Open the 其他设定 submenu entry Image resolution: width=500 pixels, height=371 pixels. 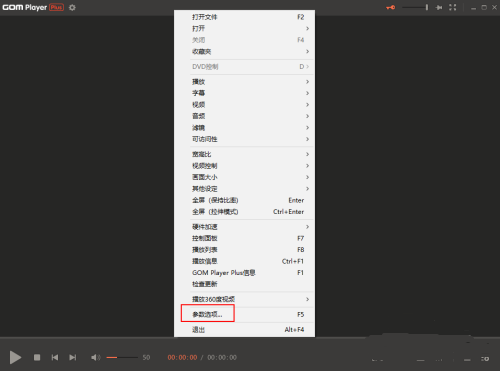(x=244, y=189)
